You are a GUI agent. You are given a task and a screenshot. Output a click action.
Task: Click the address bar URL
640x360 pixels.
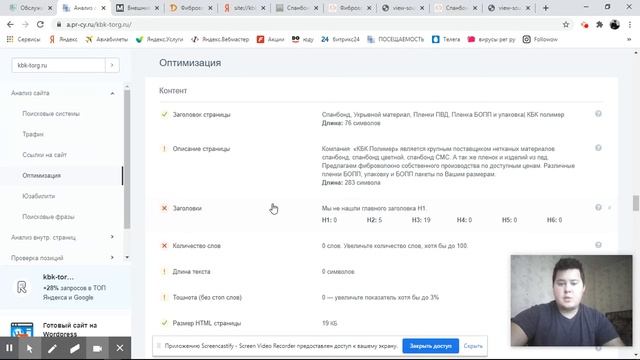pos(99,24)
